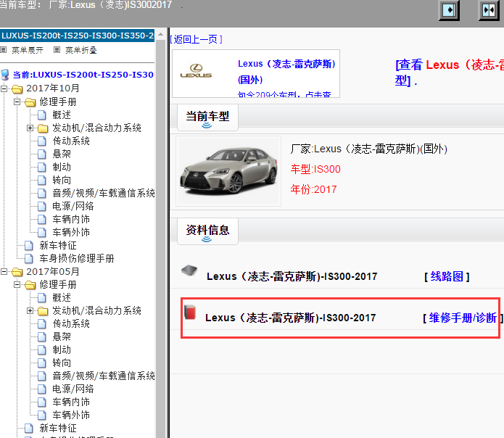The height and width of the screenshot is (438, 504).
Task: Click 查看 Lexus 车型 link
Action: [x=450, y=73]
